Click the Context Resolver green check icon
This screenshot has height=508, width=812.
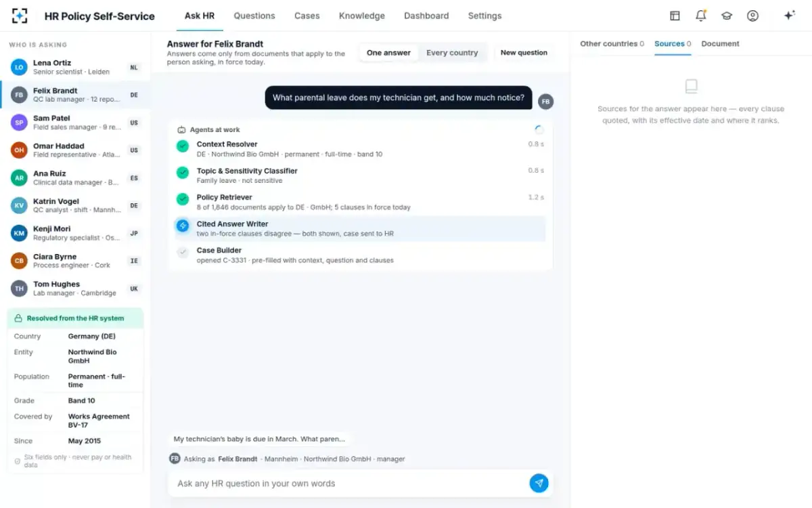pos(183,146)
